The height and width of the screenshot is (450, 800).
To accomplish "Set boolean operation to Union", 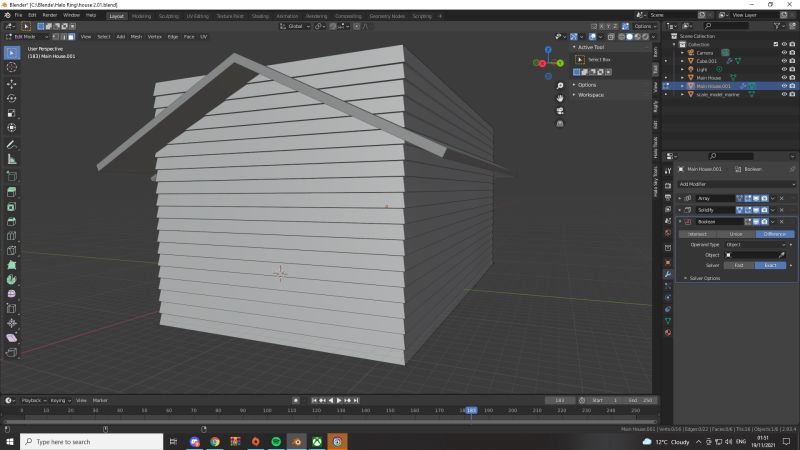I will [736, 234].
